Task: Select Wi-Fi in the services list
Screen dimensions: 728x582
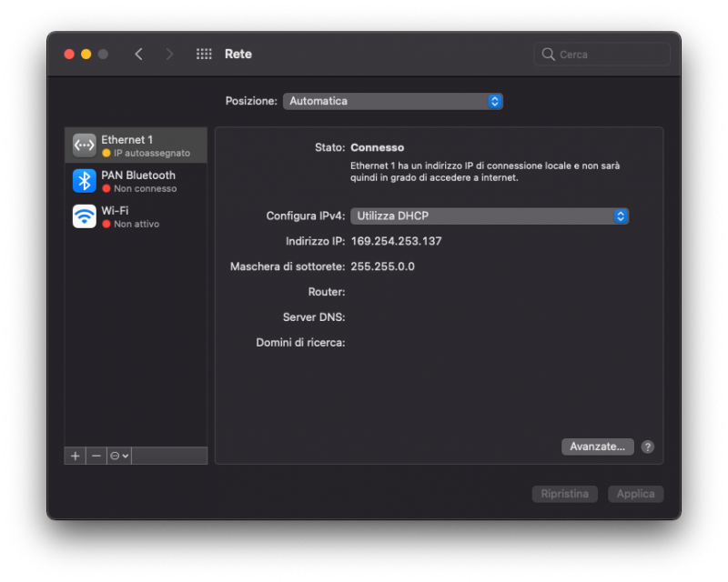Action: [136, 216]
